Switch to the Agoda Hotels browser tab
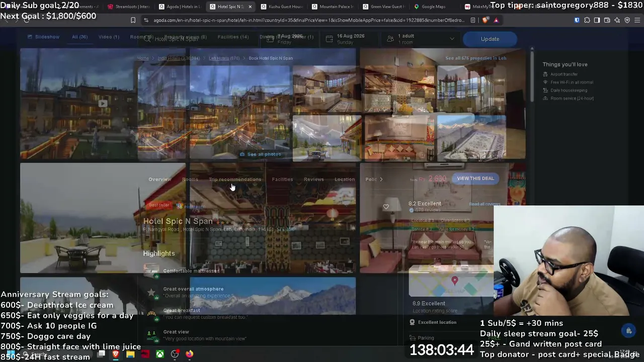This screenshot has width=644, height=362. coord(180,7)
